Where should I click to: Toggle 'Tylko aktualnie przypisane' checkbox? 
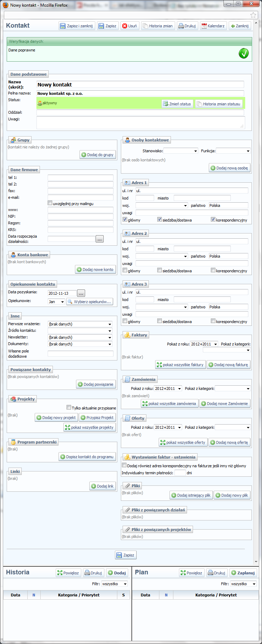(x=69, y=407)
